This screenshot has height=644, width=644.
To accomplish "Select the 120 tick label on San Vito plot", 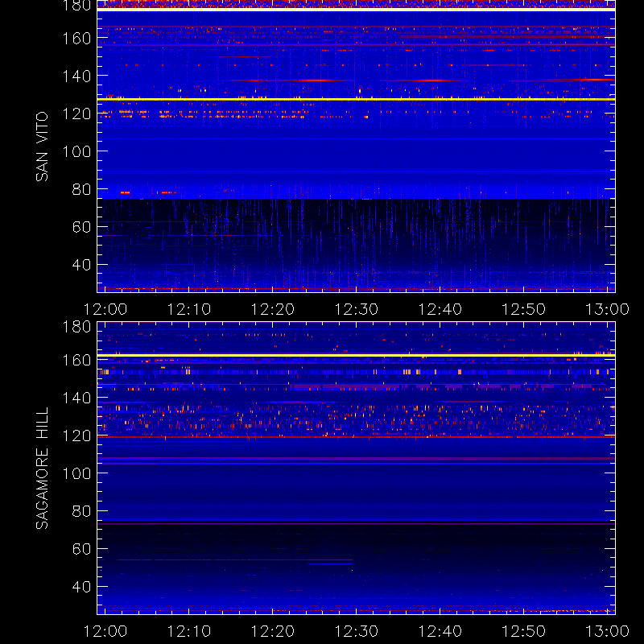I will coord(76,114).
